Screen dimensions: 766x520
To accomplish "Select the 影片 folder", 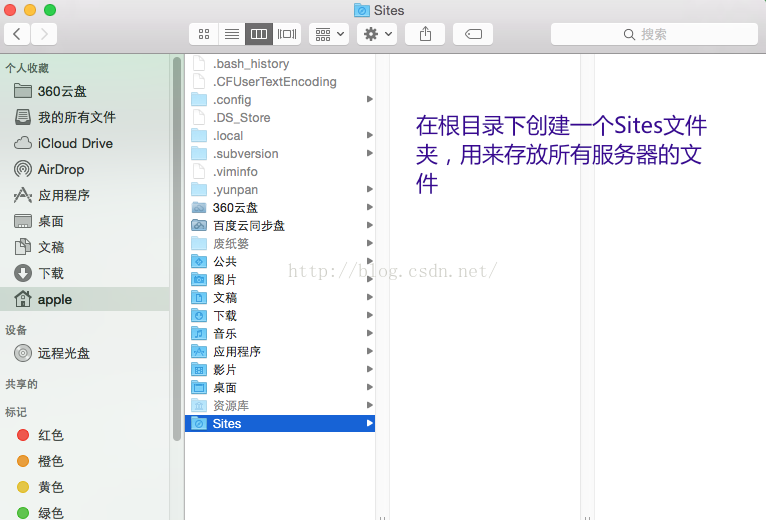I will [280, 369].
